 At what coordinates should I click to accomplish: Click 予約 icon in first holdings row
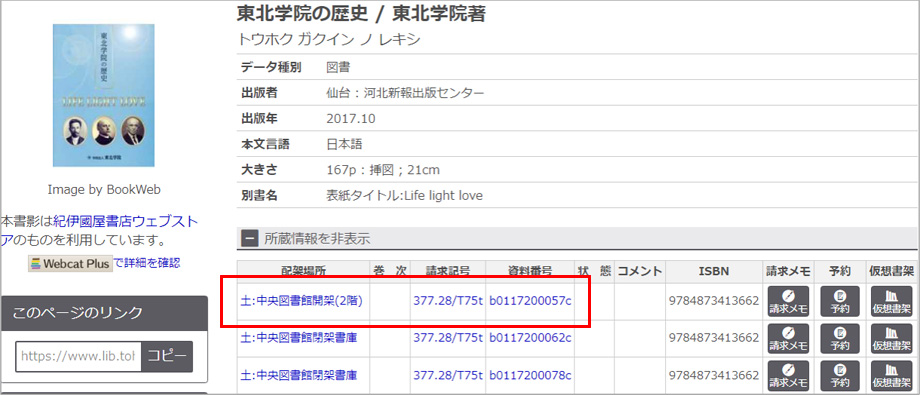tap(840, 301)
